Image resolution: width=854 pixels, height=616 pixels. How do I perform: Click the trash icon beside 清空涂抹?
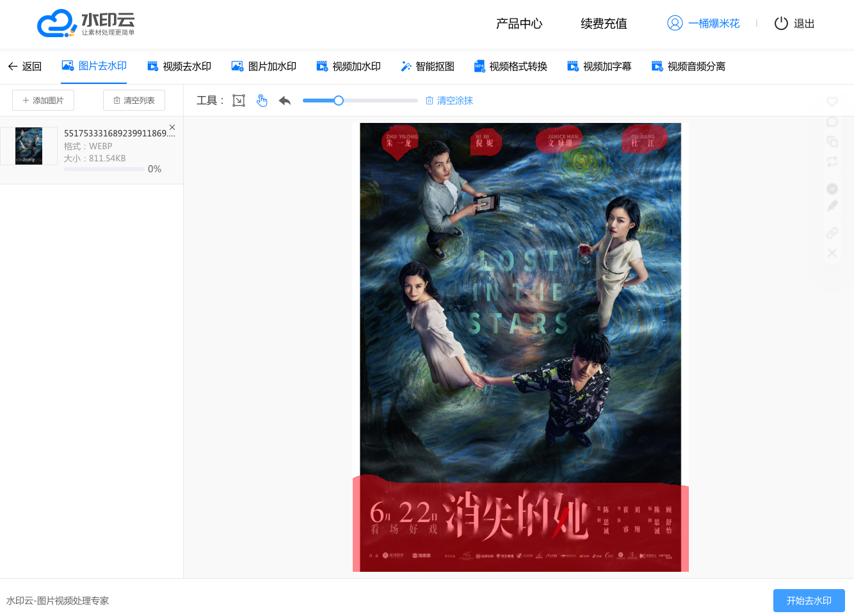click(430, 101)
